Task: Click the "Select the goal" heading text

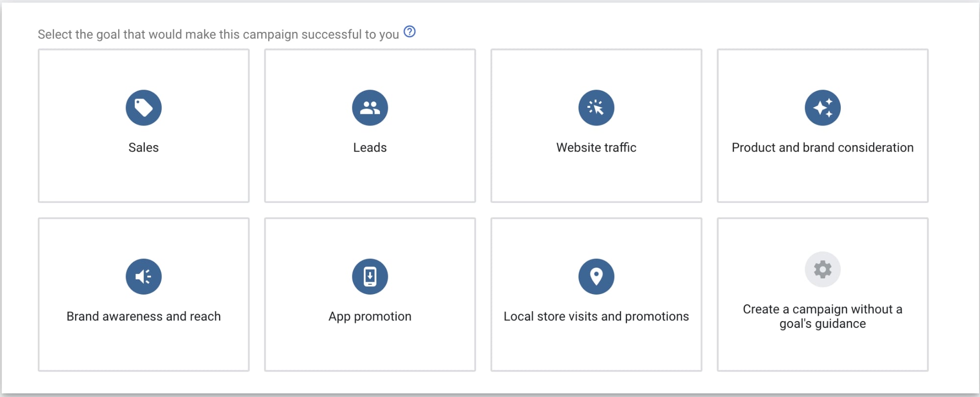Action: (218, 34)
